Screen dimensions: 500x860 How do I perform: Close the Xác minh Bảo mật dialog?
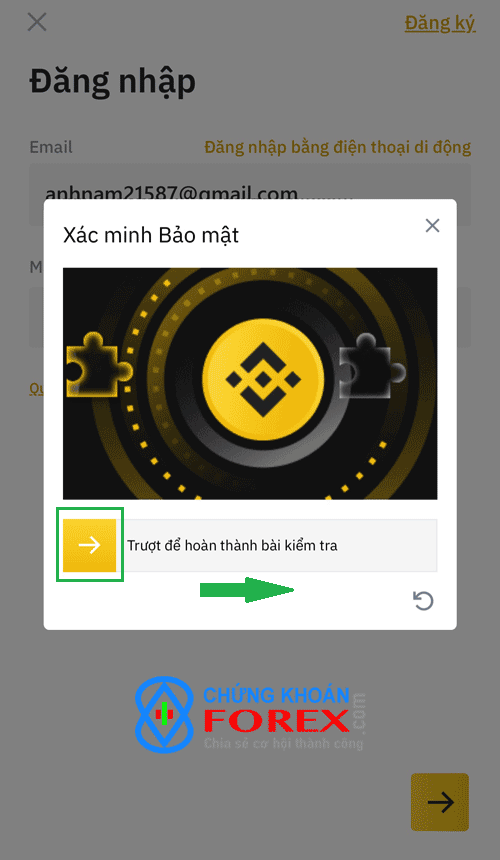(x=433, y=225)
